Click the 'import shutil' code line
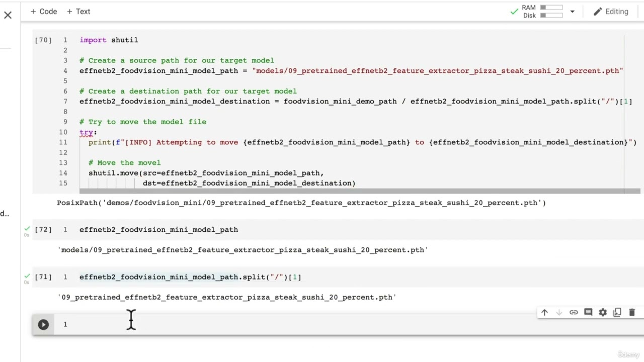644x362 pixels. click(109, 40)
